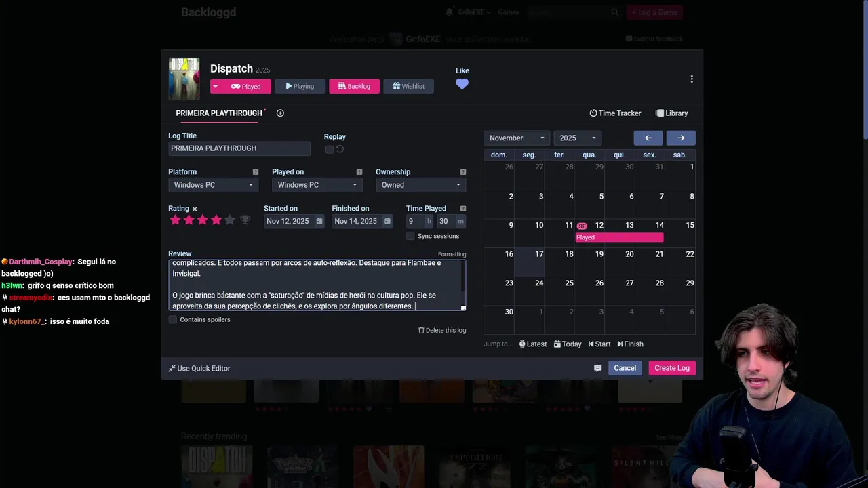The height and width of the screenshot is (488, 868).
Task: Jump to Finish date in calendar
Action: pos(630,344)
